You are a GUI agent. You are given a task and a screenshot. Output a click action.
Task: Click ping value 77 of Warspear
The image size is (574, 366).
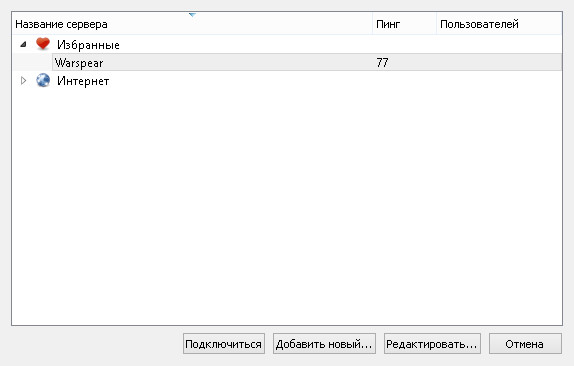[x=382, y=62]
